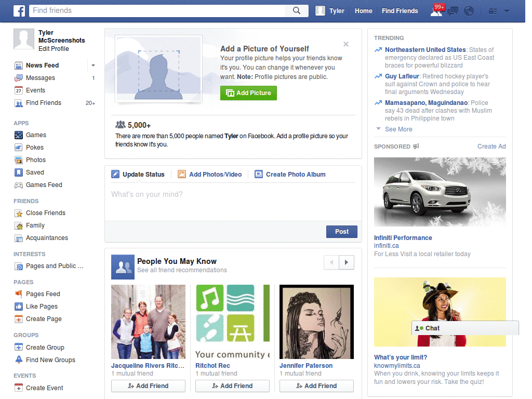Screen dimensions: 532x399
Task: Click the Like Pages thumbs-up icon
Action: click(x=19, y=307)
